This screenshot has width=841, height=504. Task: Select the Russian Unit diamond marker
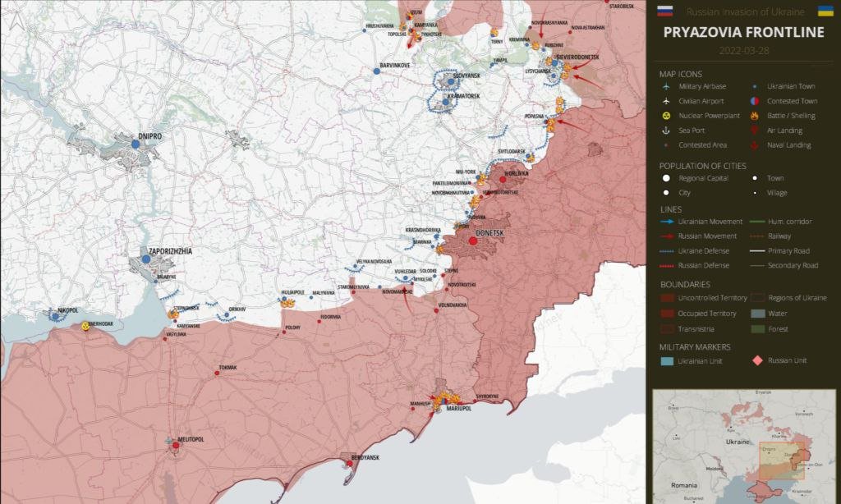point(756,360)
